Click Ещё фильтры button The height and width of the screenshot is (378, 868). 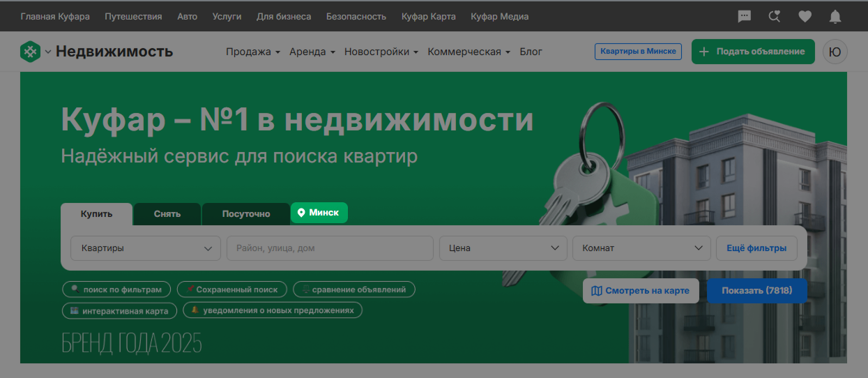(756, 248)
